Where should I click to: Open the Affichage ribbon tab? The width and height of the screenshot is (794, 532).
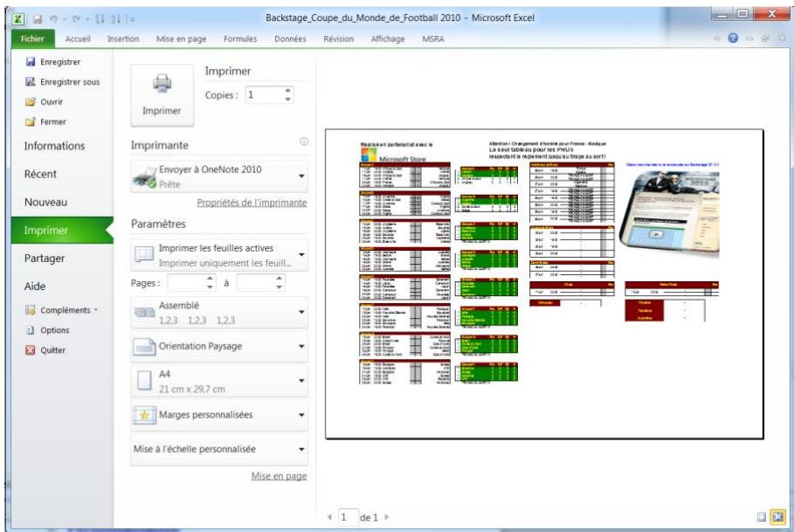pos(388,39)
